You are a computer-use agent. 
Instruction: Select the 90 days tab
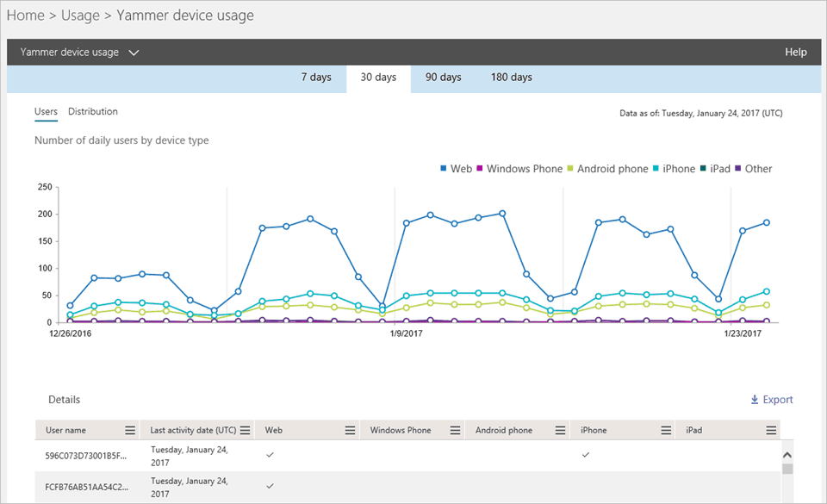(x=443, y=77)
